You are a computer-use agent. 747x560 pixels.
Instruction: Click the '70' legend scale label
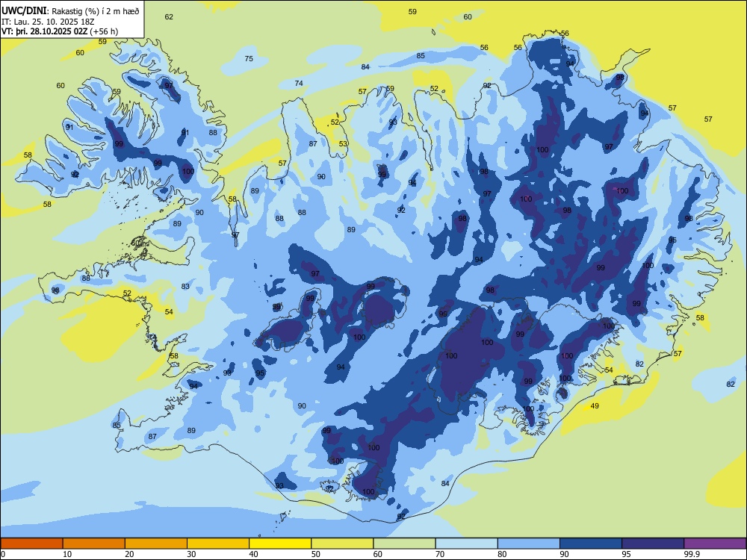(440, 554)
